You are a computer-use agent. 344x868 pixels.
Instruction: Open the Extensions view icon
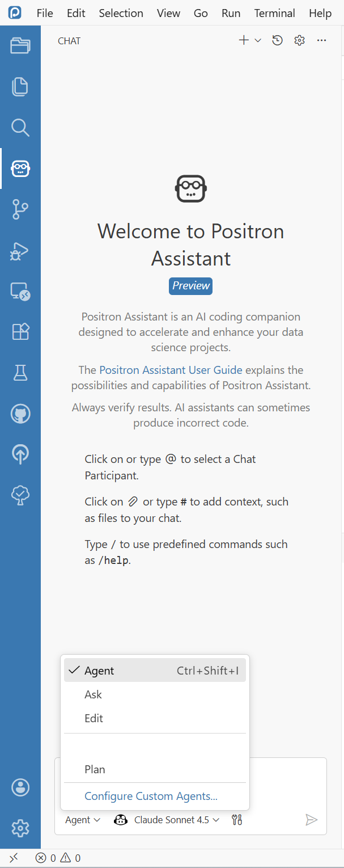click(x=20, y=332)
